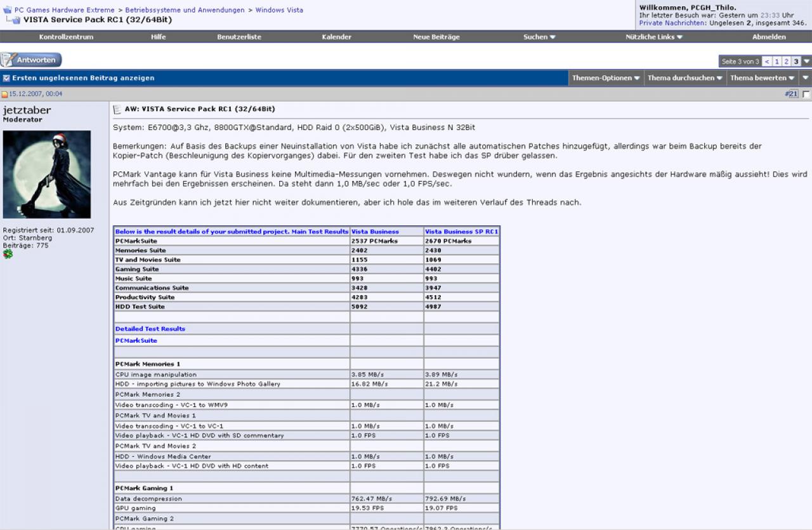
Task: Open the PC Games Hardware Extreme breadcrumb link
Action: (65, 10)
